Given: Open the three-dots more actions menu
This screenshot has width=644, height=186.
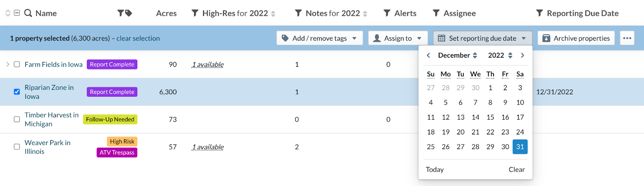Looking at the screenshot, I should pyautogui.click(x=627, y=38).
